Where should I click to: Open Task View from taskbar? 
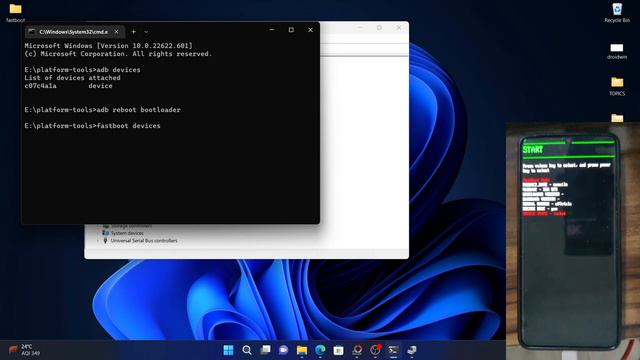(x=265, y=350)
